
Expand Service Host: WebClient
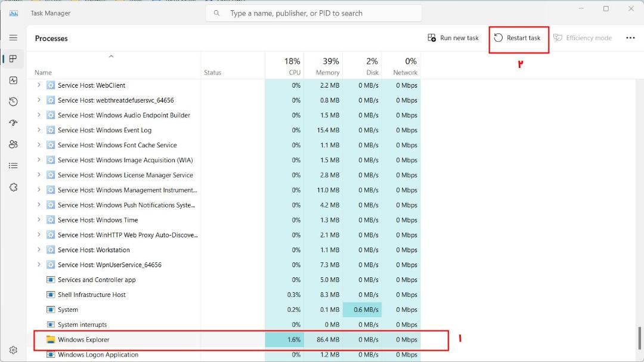39,85
